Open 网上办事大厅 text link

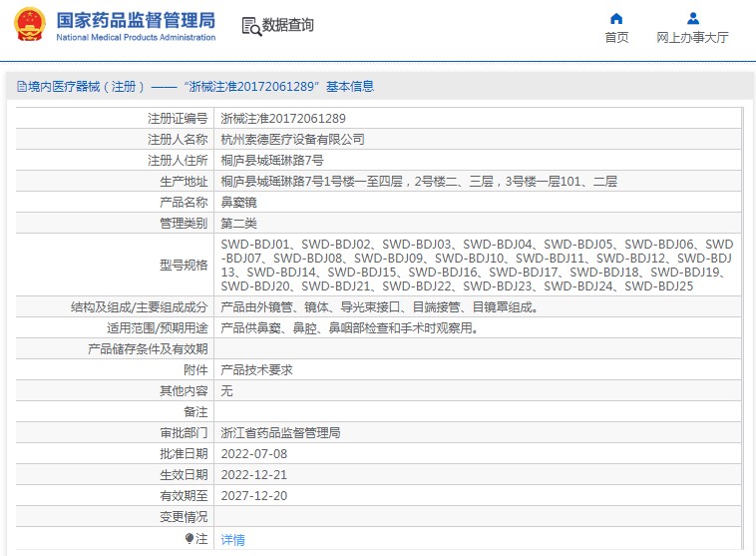coord(692,38)
